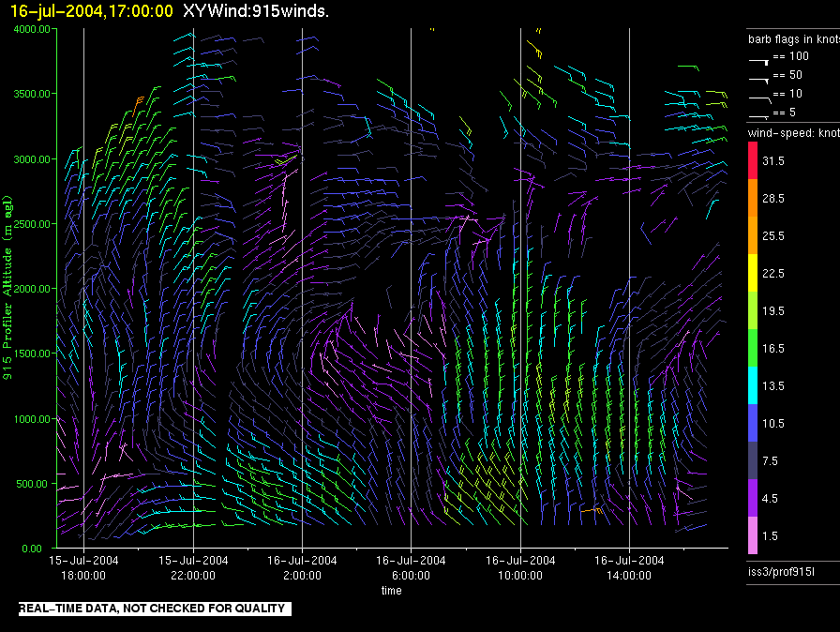Viewport: 840px width, 632px height.
Task: Click the 16-Jul-2004 6:00:00 time label
Action: pos(411,567)
